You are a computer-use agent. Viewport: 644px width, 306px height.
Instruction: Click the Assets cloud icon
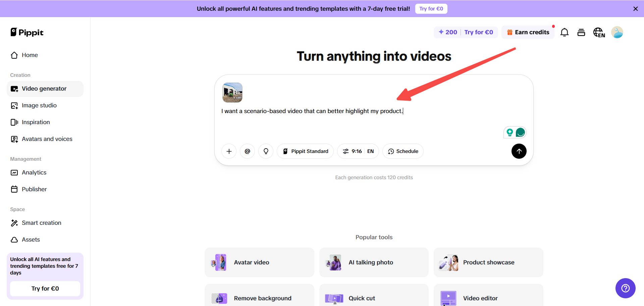pos(14,240)
